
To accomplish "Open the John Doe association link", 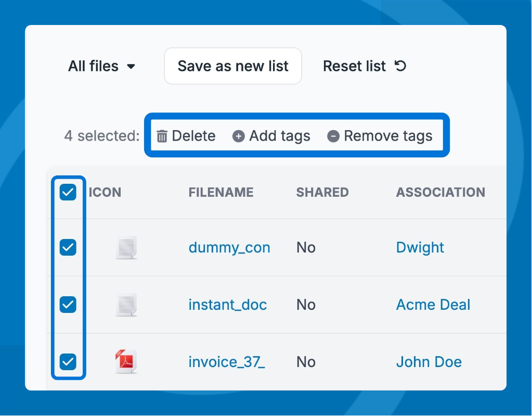I will 429,362.
